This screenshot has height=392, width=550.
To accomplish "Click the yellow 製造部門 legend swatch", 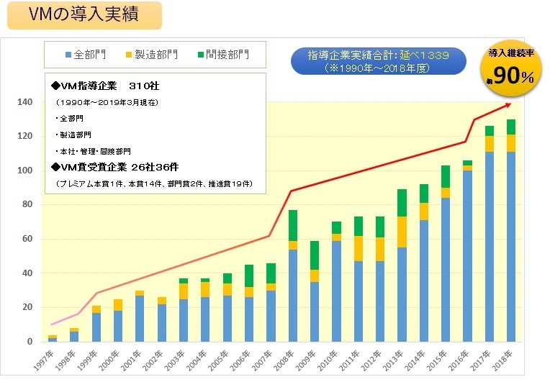I will (129, 55).
